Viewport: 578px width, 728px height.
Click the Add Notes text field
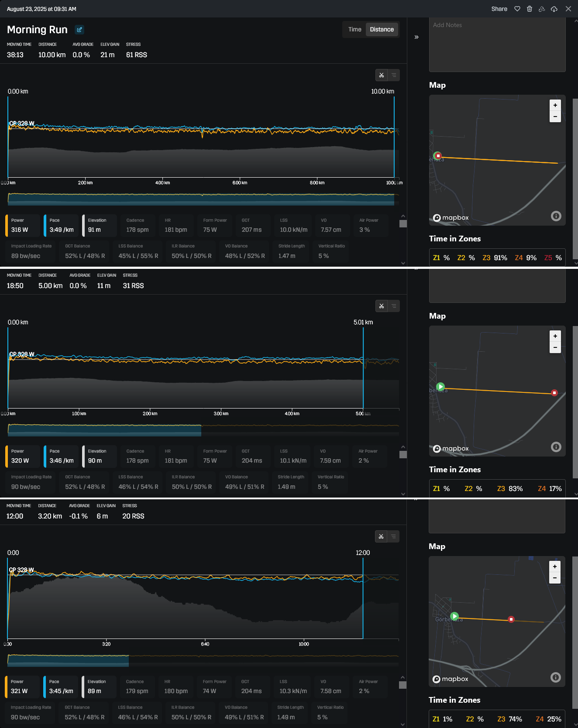(497, 45)
